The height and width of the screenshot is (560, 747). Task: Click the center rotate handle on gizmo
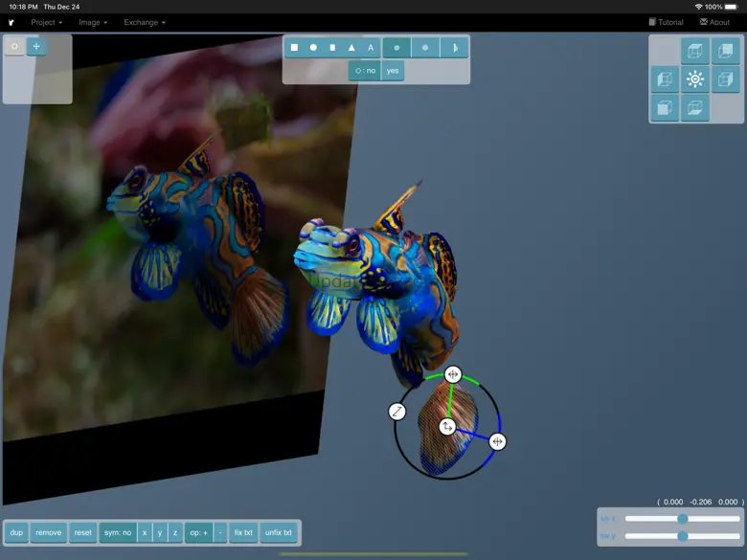click(x=447, y=426)
